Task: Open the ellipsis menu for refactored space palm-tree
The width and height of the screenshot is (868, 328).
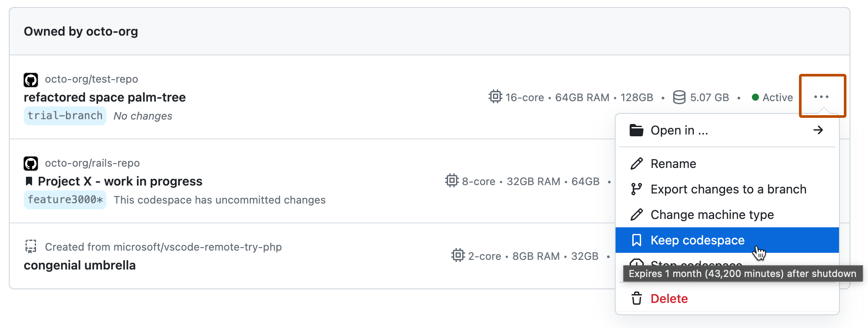Action: tap(822, 97)
